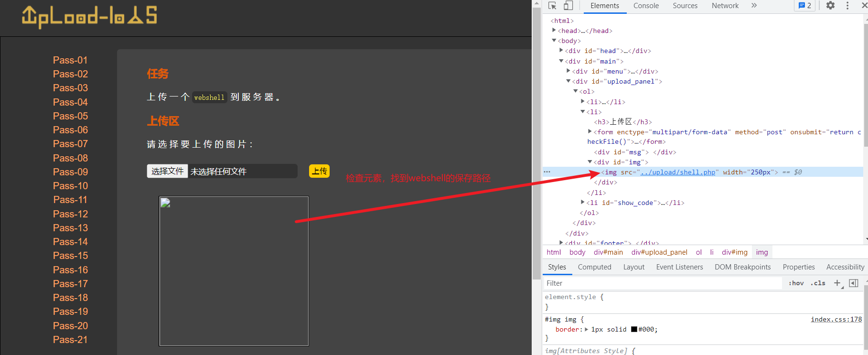Open the index.css:178 source link

836,319
